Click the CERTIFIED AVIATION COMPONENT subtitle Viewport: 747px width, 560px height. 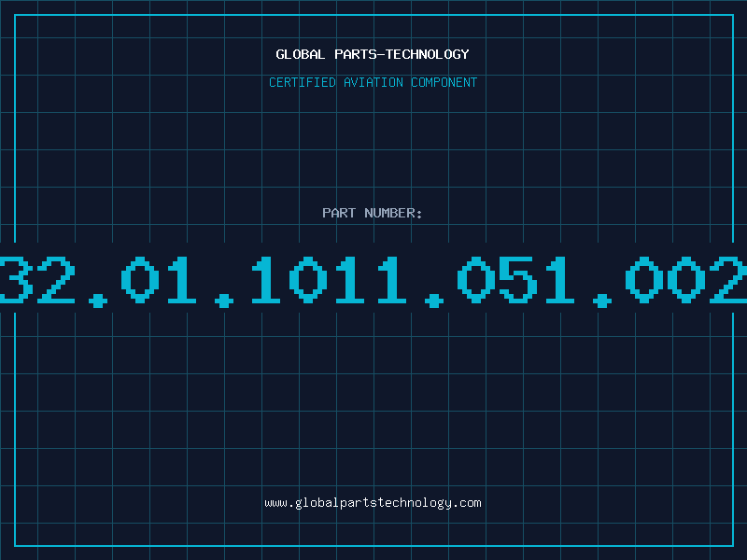[373, 82]
